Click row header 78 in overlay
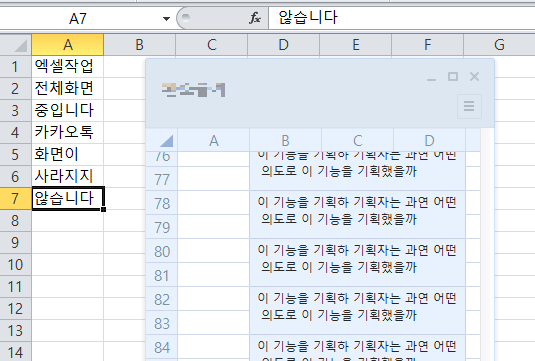The image size is (535, 361). [162, 203]
